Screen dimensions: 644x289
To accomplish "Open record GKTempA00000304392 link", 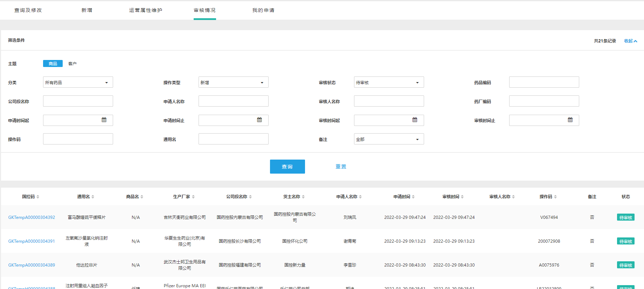I will click(x=32, y=217).
